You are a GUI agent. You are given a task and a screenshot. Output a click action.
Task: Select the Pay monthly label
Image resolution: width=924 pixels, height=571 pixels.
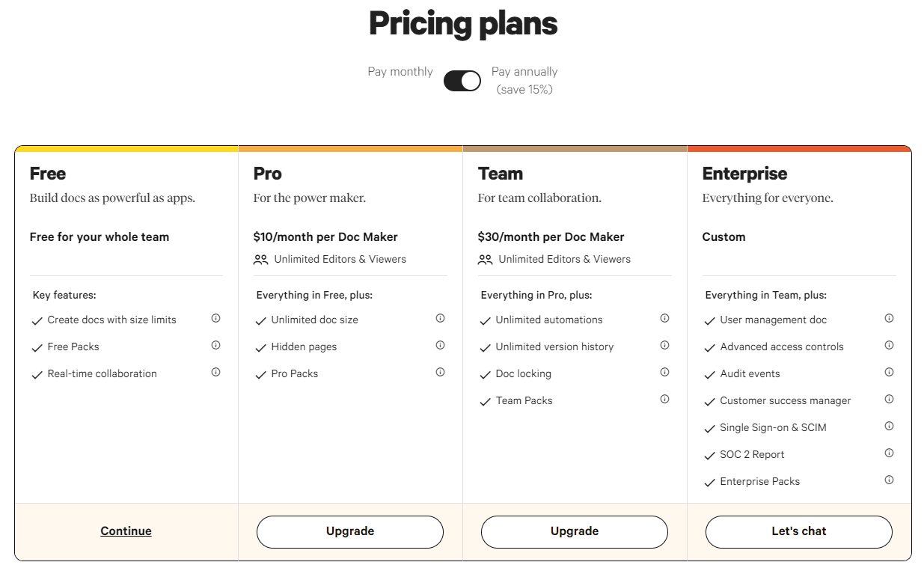(x=400, y=72)
